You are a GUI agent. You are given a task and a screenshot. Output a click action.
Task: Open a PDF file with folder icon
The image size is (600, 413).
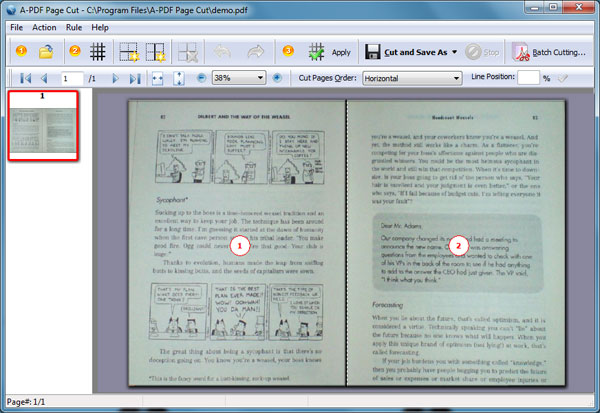pos(46,52)
